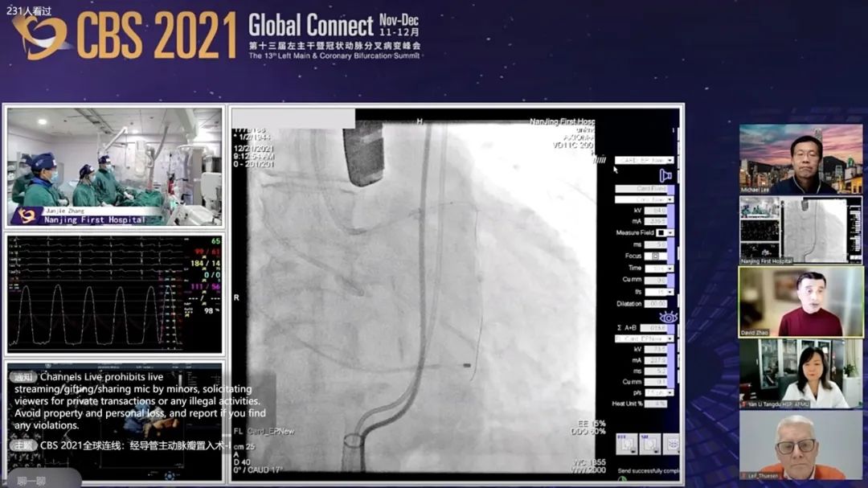868x488 pixels.
Task: Select Michael Lee's video thumbnail
Action: (800, 159)
